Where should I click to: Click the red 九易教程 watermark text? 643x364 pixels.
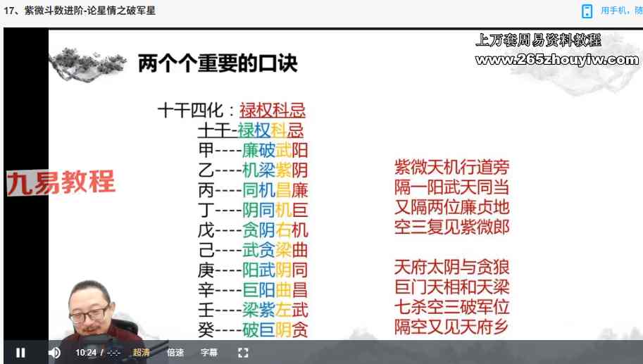[61, 183]
